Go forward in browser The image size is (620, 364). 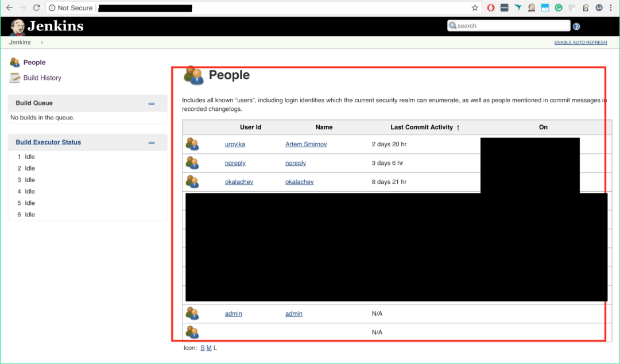click(x=23, y=7)
